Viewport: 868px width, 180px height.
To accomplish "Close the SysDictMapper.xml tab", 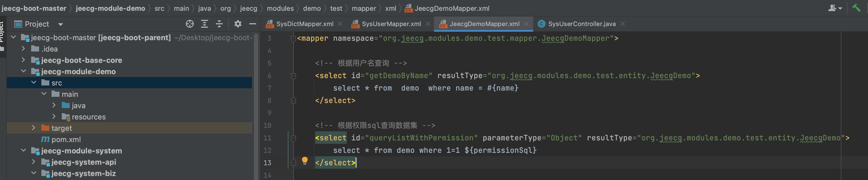I will [x=340, y=24].
